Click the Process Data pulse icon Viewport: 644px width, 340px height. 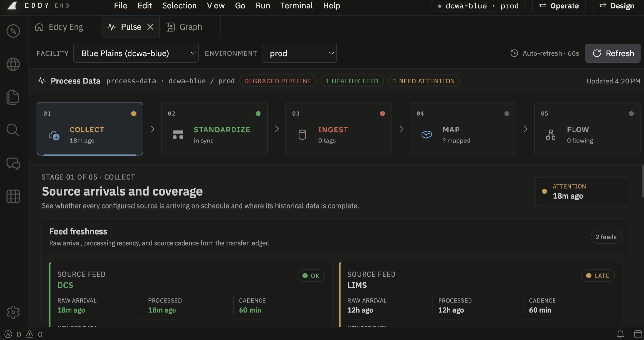coord(42,81)
